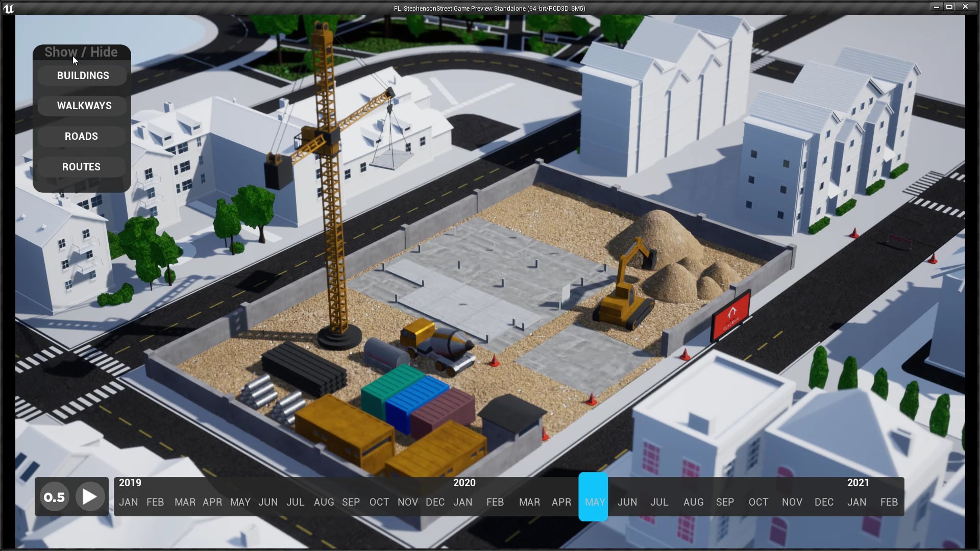Select the highlighted MAY 2020 marker
This screenshot has height=551, width=980.
(x=593, y=497)
